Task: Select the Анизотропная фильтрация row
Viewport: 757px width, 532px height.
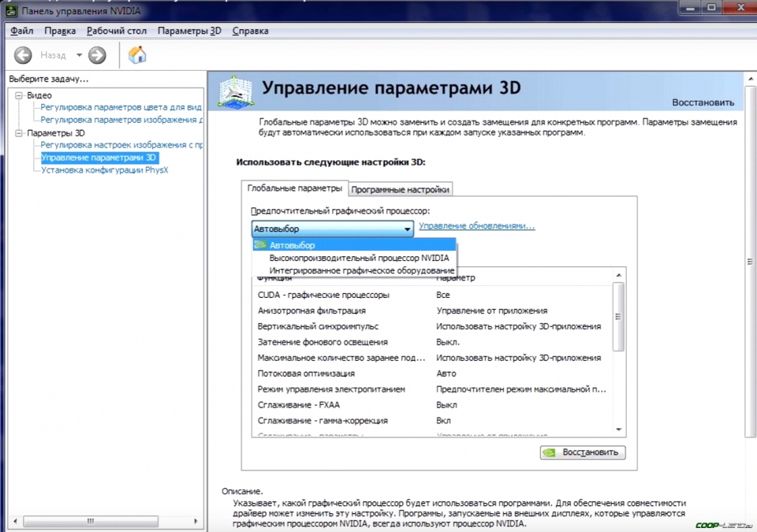Action: (x=432, y=311)
